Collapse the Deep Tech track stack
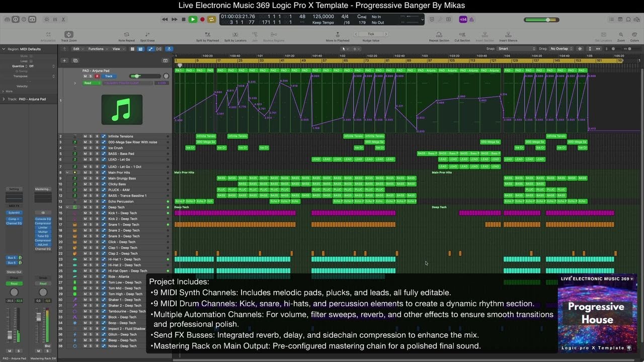 pyautogui.click(x=67, y=207)
